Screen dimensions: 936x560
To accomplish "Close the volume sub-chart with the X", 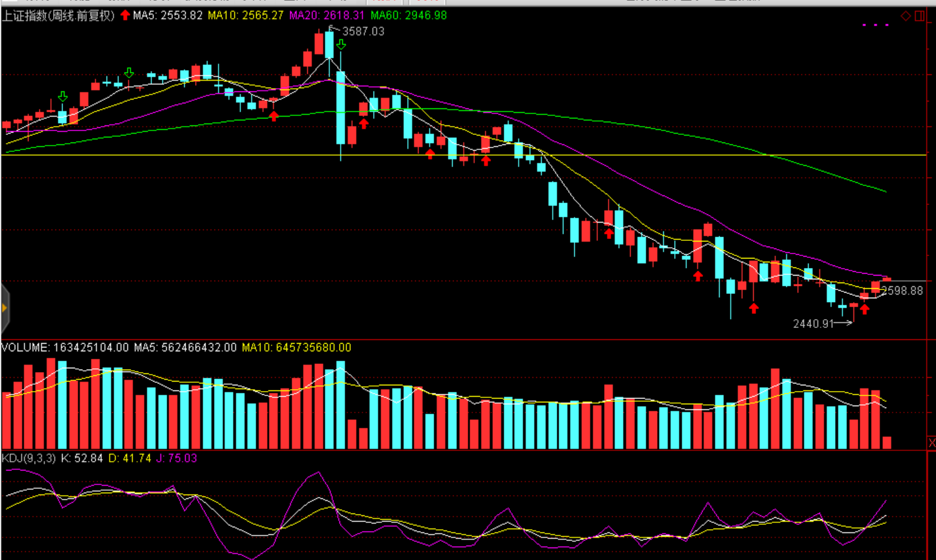I will (x=931, y=443).
